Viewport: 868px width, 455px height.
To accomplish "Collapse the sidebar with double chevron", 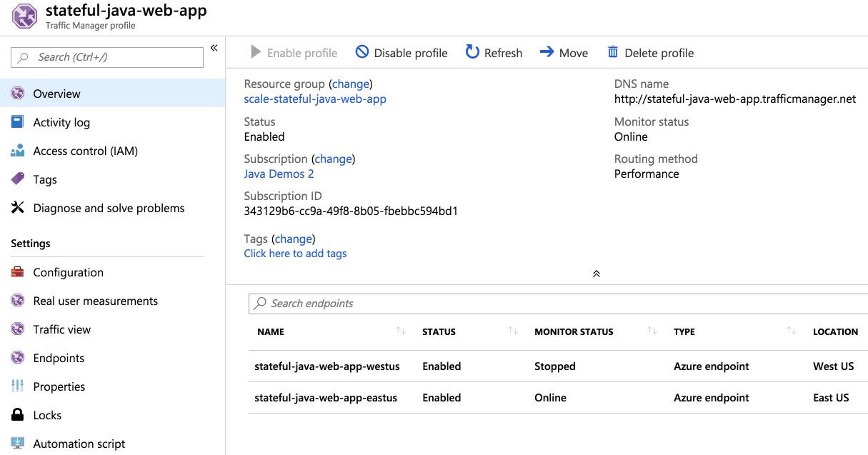I will pyautogui.click(x=214, y=49).
